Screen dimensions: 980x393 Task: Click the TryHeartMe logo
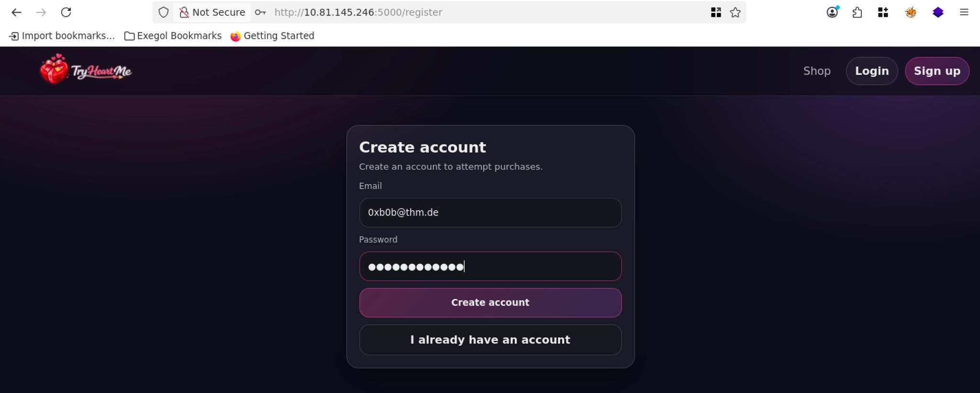click(86, 70)
